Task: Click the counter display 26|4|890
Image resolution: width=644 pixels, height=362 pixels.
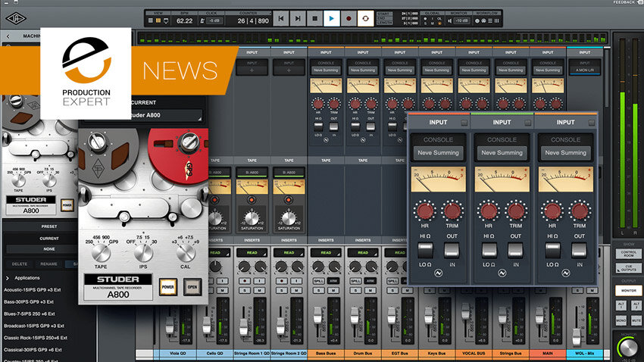Action: pyautogui.click(x=253, y=20)
